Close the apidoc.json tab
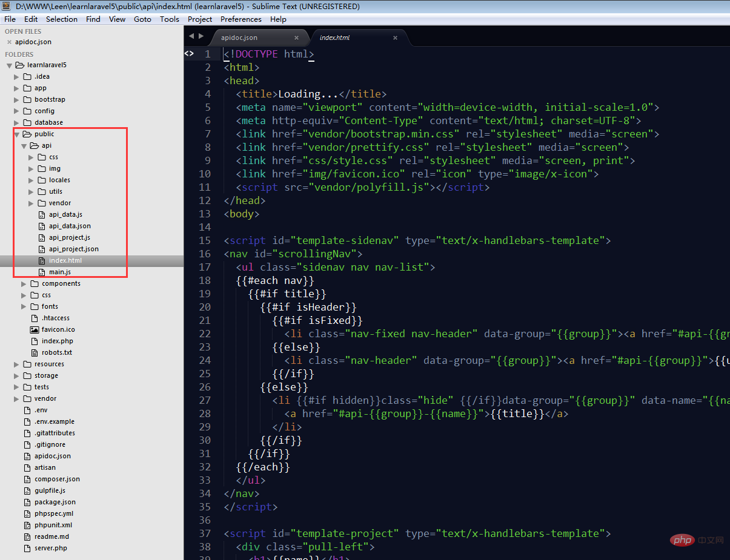This screenshot has width=730, height=560. 296,38
